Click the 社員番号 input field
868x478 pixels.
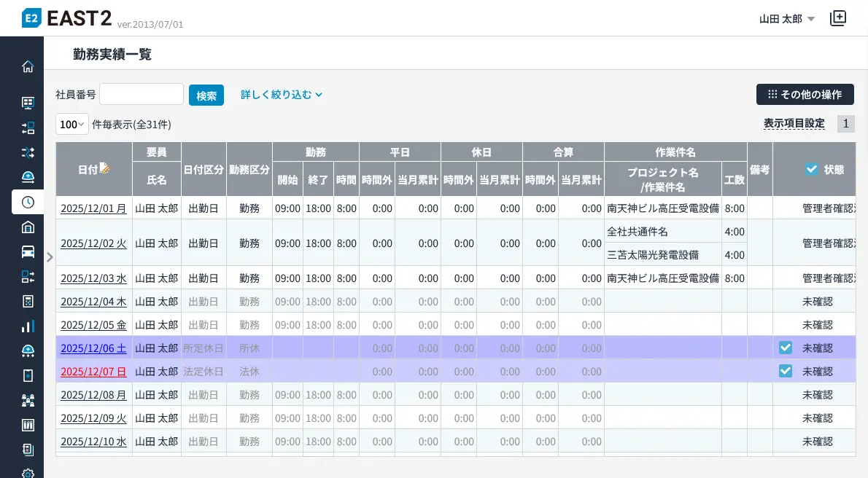[142, 94]
